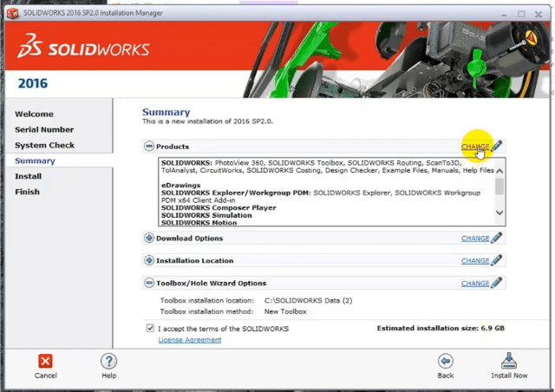Click SOLIDWORKS Motion in products list

point(199,223)
